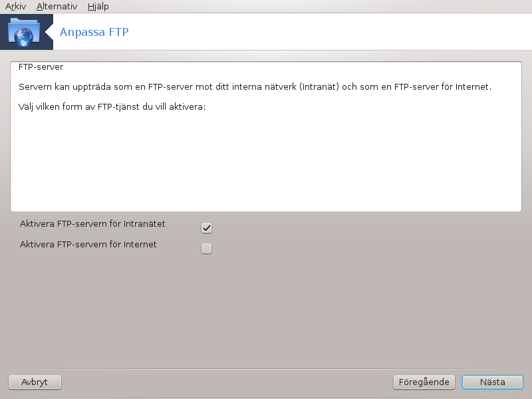This screenshot has height=399, width=532.
Task: Click the separator line above the bottom buttons
Action: pyautogui.click(x=266, y=369)
